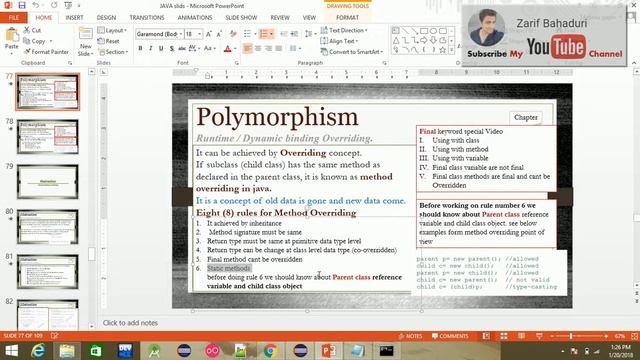Viewport: 640px width, 360px height.
Task: Click the Chapter button on the slide
Action: pos(525,118)
